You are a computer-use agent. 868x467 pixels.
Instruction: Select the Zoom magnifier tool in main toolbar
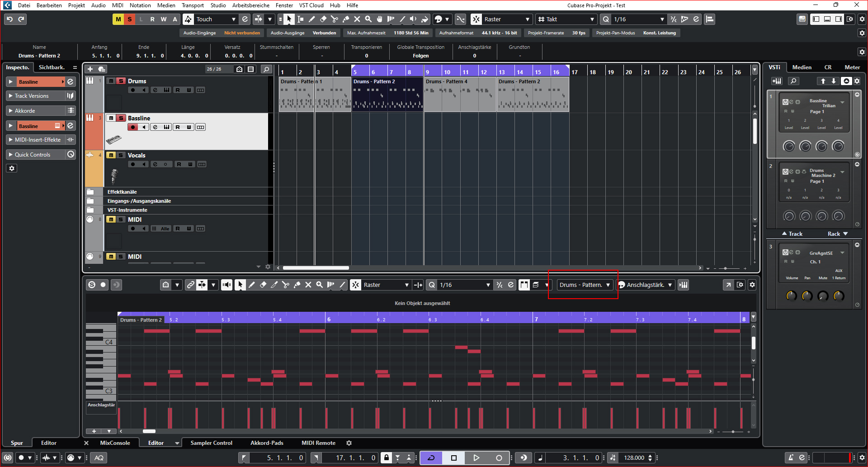pyautogui.click(x=368, y=19)
